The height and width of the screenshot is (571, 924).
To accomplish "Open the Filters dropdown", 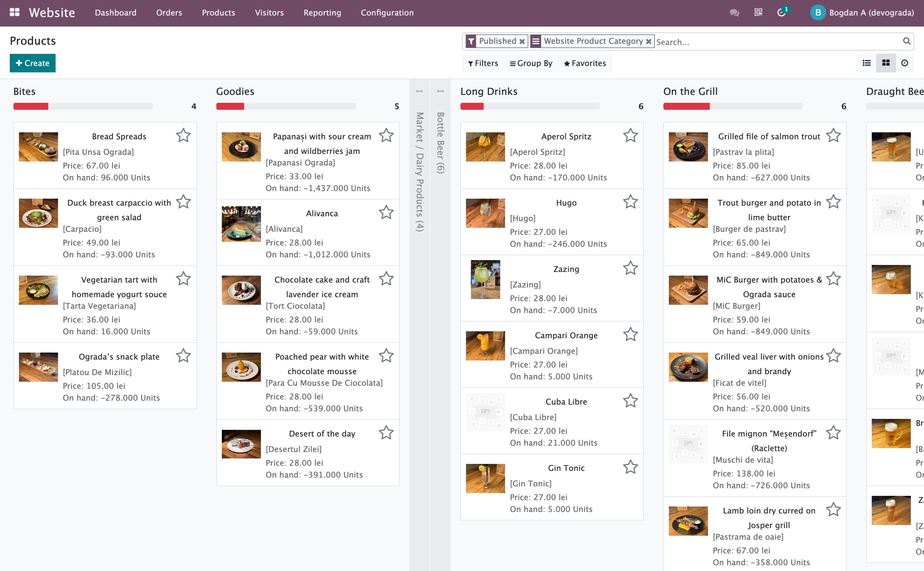I will pos(483,63).
